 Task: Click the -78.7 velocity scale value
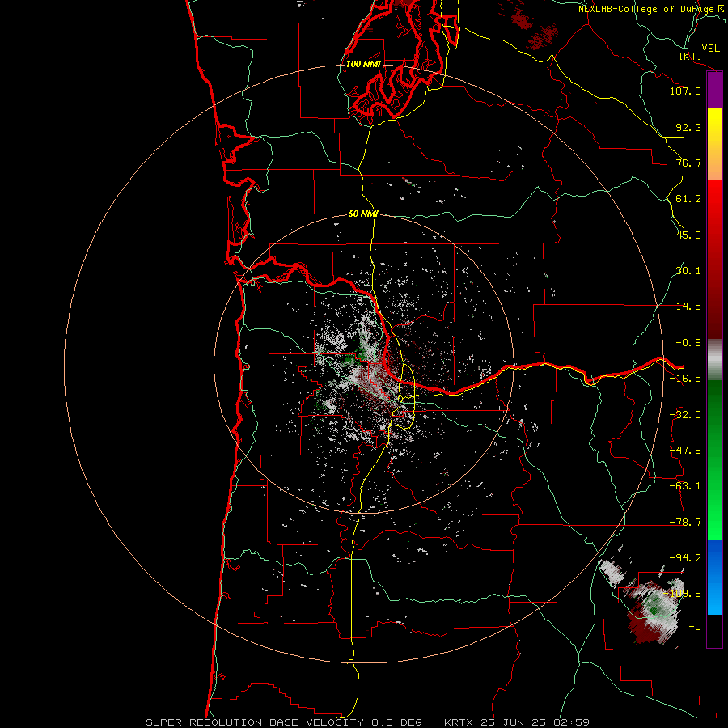(685, 523)
